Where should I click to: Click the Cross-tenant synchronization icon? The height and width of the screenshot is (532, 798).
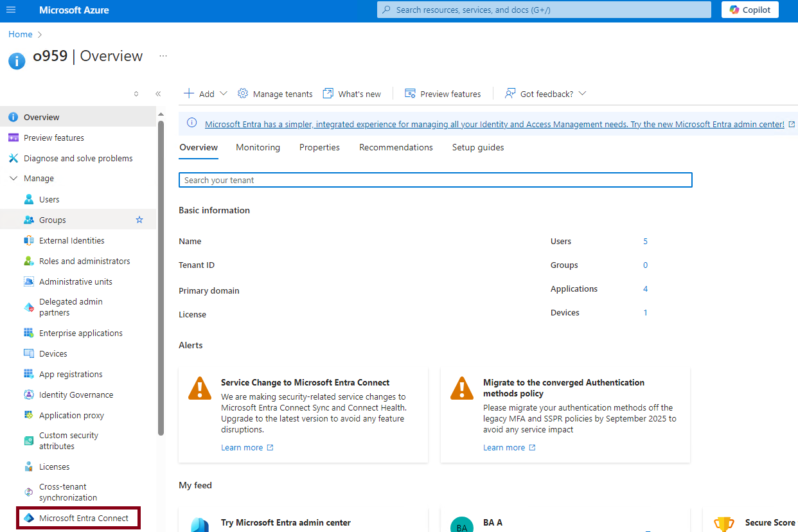click(29, 492)
